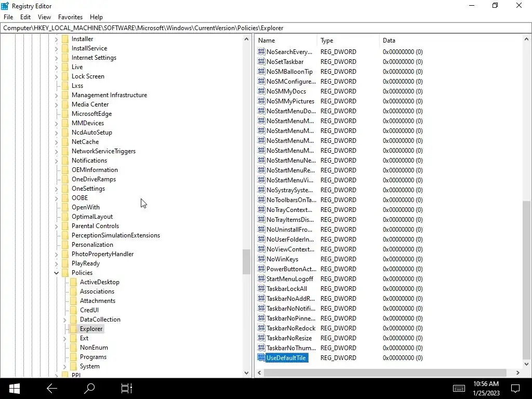This screenshot has height=399, width=532.
Task: Select the PowerButtonAct... value
Action: (291, 269)
